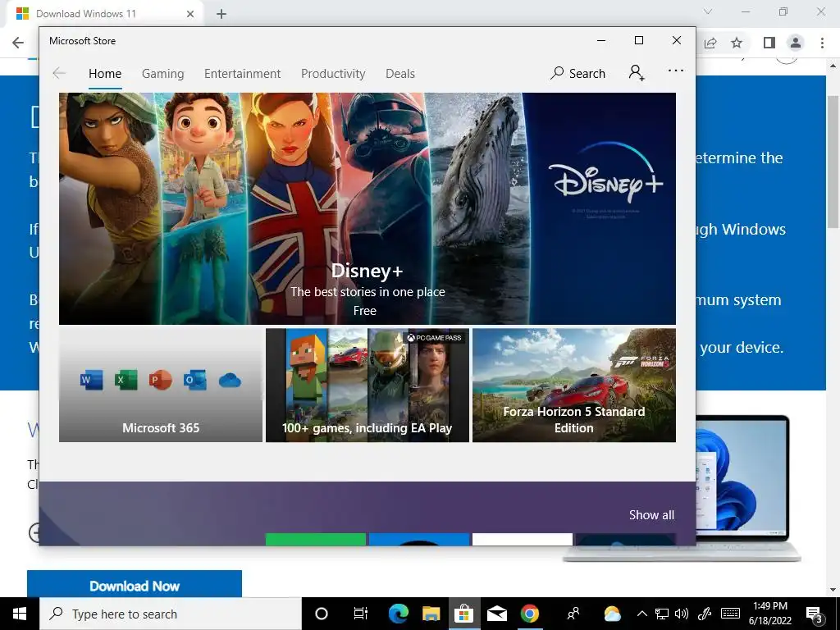Open the network status tray icon
Viewport: 840px width, 630px height.
coord(662,614)
